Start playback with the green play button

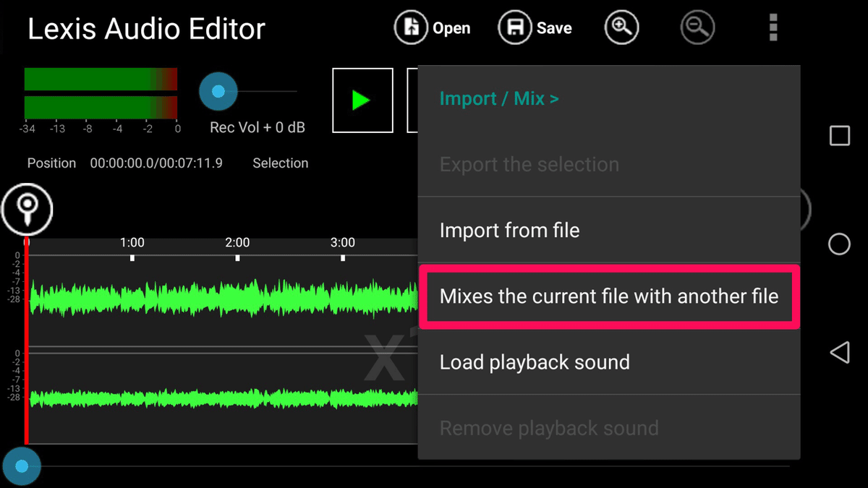[x=362, y=100]
